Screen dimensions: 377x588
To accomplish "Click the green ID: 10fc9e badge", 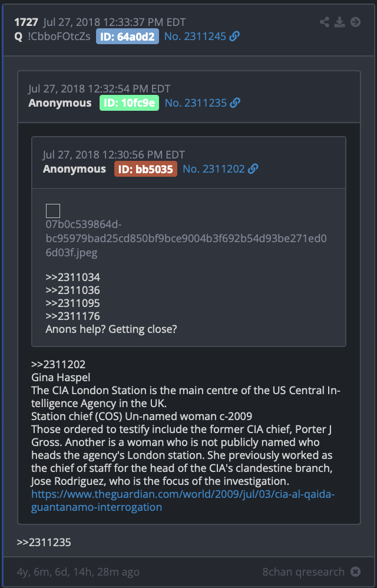I will click(129, 103).
